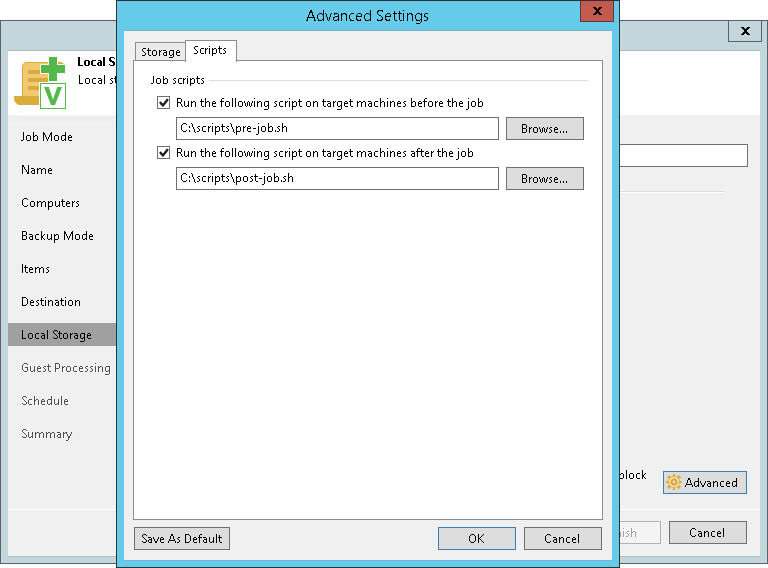The height and width of the screenshot is (568, 768).
Task: Open the Backup Mode wizard step
Action: pyautogui.click(x=57, y=236)
